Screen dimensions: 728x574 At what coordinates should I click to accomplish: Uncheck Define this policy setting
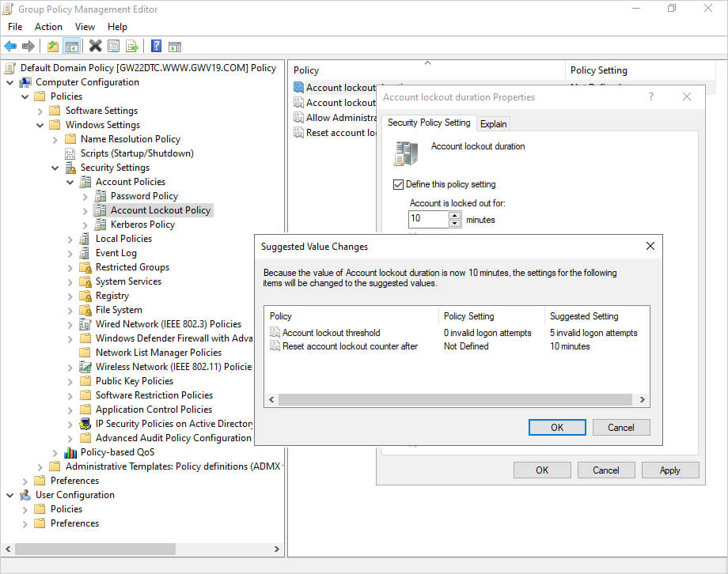tap(398, 184)
